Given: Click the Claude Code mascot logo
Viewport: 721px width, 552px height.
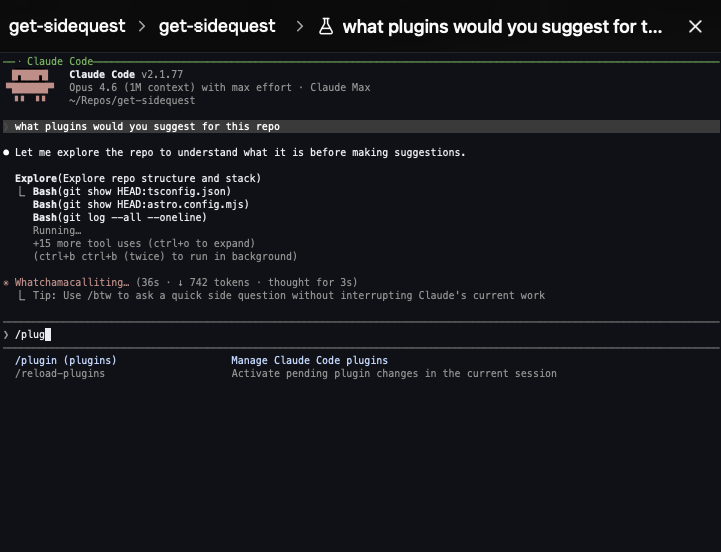Looking at the screenshot, I should [29, 86].
